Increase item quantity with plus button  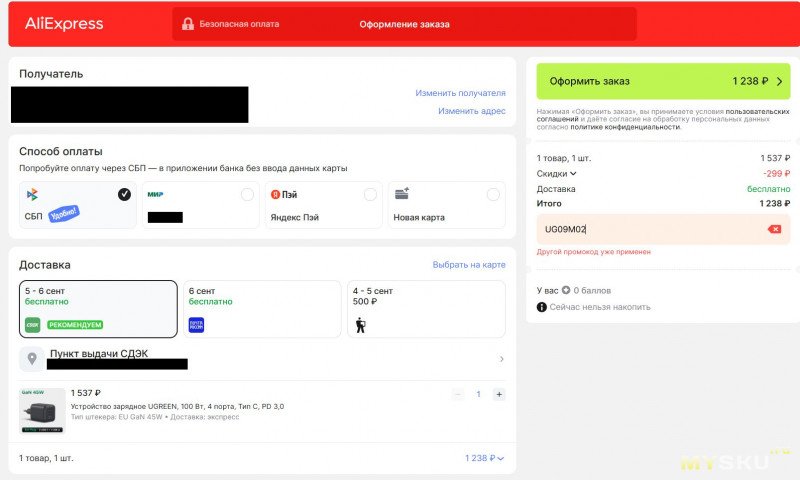[499, 394]
